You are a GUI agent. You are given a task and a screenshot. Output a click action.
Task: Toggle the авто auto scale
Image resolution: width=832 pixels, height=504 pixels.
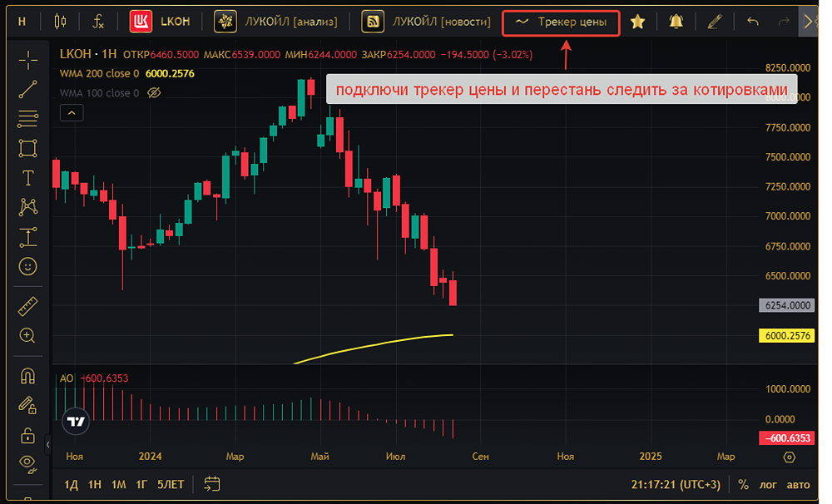coord(798,484)
